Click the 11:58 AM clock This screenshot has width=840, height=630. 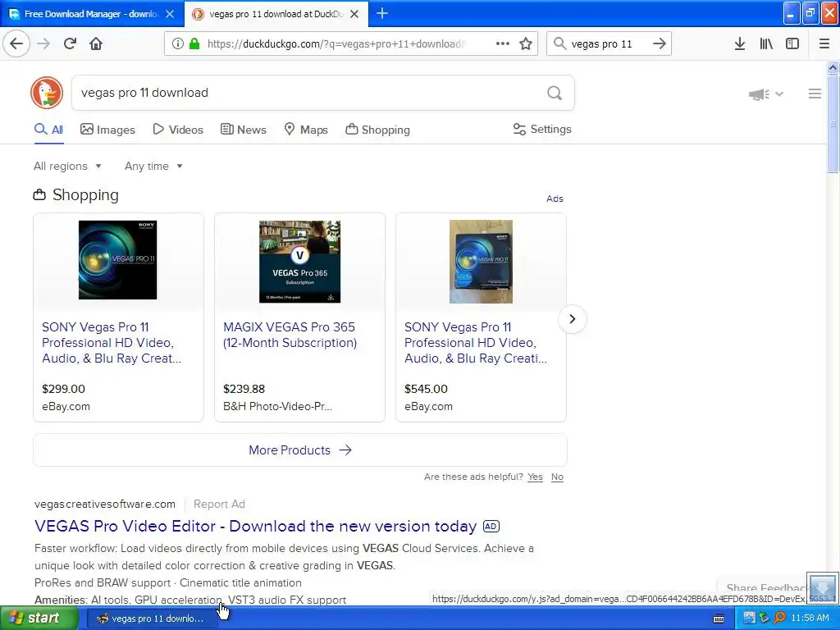(x=810, y=619)
